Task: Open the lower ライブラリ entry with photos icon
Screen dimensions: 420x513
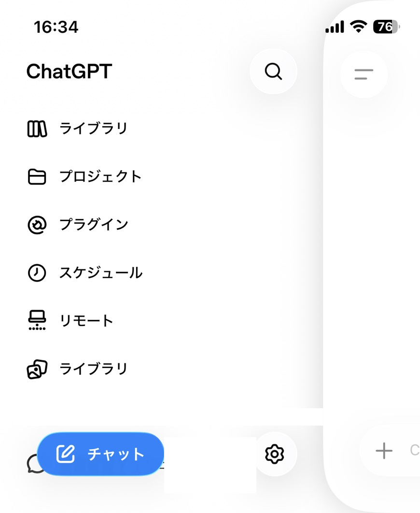Action: [x=94, y=369]
